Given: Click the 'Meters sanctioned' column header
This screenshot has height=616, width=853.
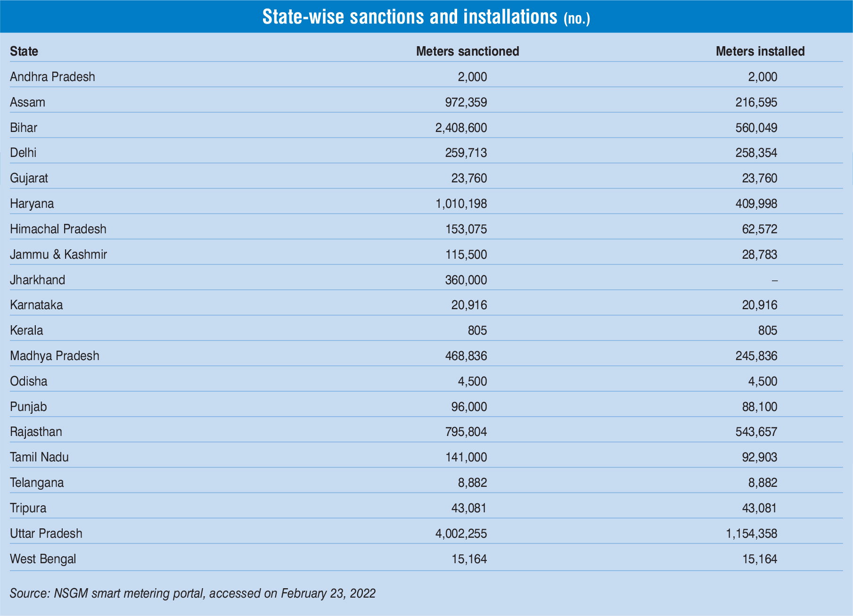Looking at the screenshot, I should coord(467,51).
